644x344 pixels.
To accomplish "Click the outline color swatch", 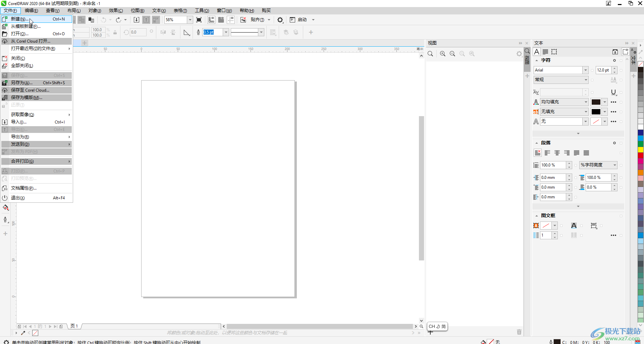I will (596, 121).
